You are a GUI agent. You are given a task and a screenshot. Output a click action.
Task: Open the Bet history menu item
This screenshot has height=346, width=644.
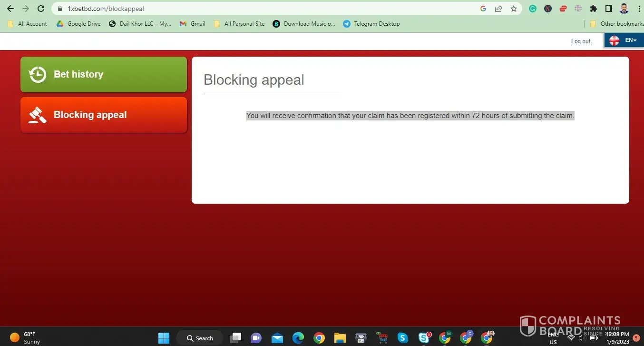click(x=104, y=74)
